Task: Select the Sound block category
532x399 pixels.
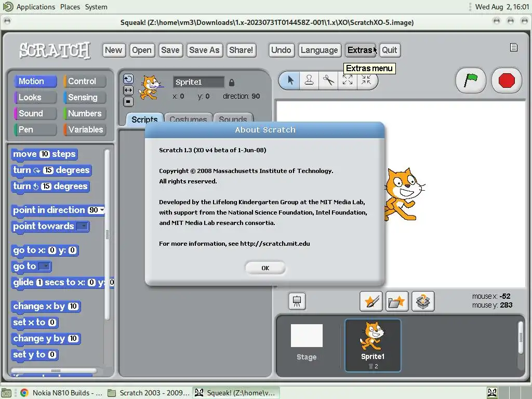Action: click(35, 113)
